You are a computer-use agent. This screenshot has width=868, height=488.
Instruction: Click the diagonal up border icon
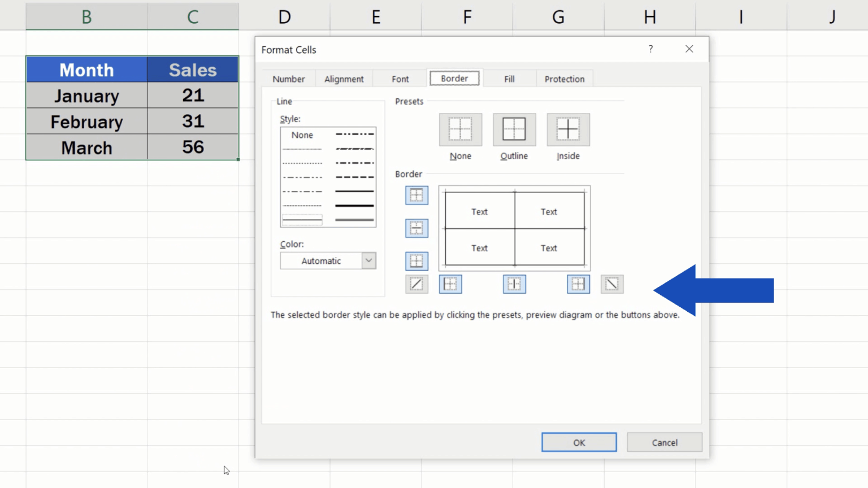tap(416, 284)
